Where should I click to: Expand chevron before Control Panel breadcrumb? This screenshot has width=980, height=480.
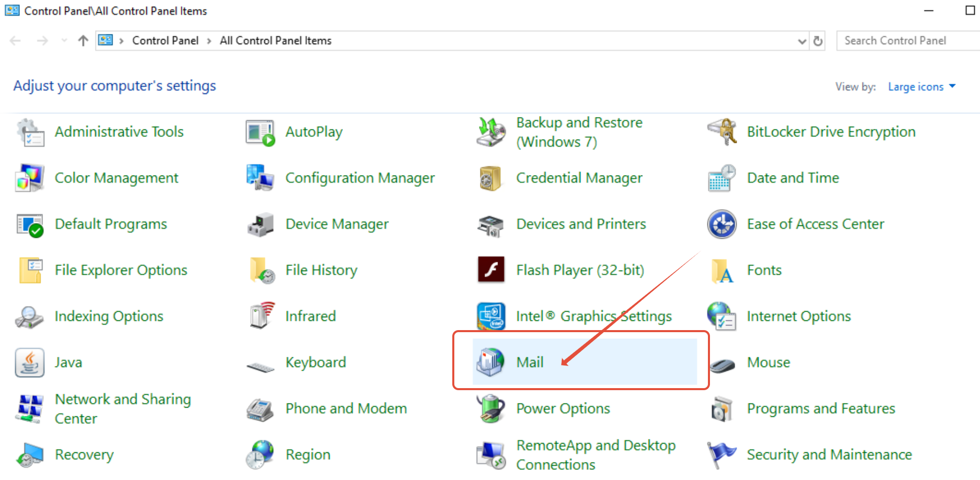pyautogui.click(x=121, y=41)
